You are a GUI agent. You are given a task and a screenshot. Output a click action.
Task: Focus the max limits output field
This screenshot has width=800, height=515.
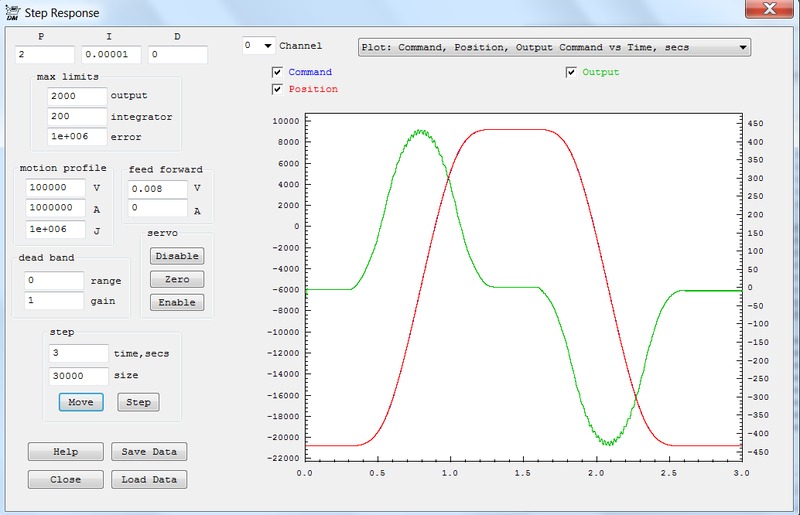coord(77,96)
